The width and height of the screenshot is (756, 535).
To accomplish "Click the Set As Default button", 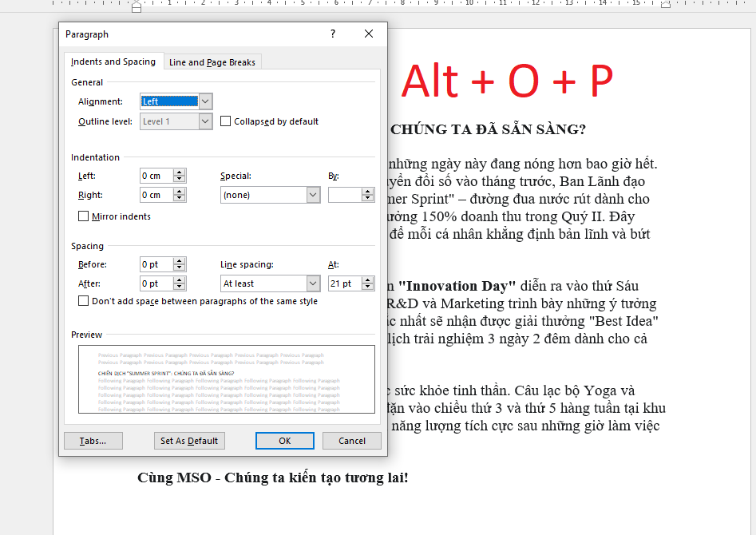I will 189,441.
